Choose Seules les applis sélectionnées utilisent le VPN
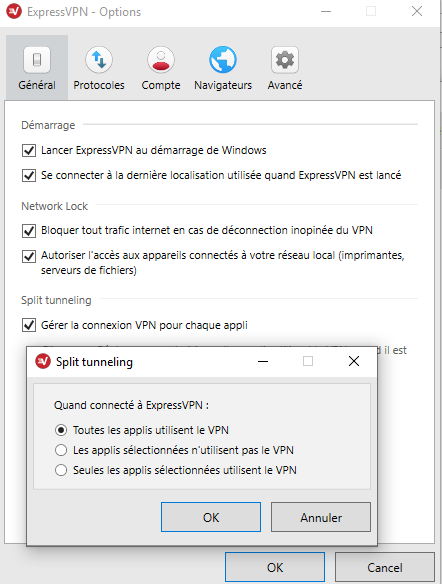Image resolution: width=442 pixels, height=584 pixels. (x=61, y=470)
